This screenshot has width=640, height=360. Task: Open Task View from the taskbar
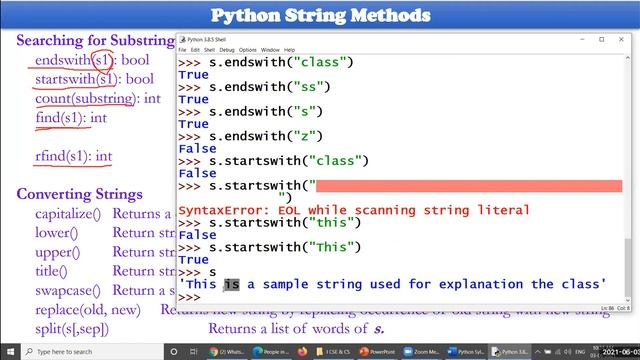(x=193, y=352)
